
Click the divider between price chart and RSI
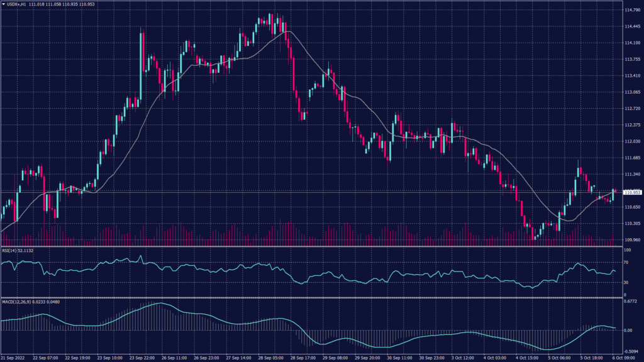point(308,246)
